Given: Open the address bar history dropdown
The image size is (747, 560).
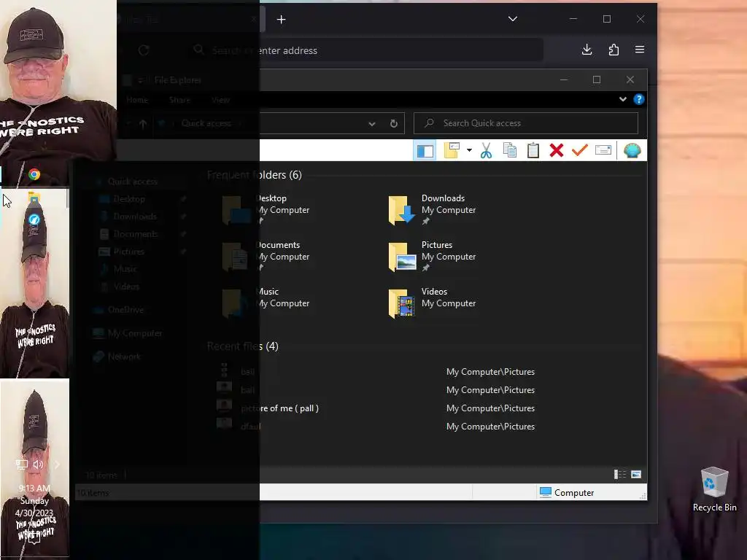Looking at the screenshot, I should pyautogui.click(x=372, y=124).
